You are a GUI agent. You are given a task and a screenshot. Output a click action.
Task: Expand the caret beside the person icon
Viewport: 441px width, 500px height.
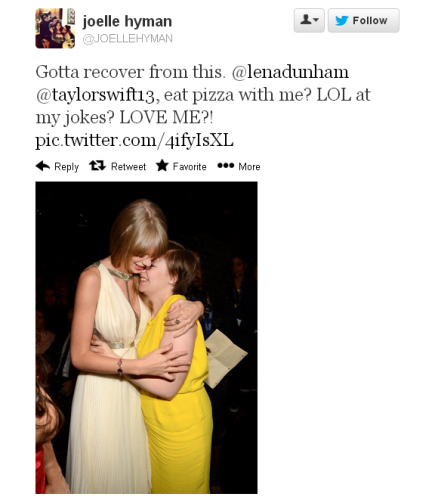[x=316, y=20]
